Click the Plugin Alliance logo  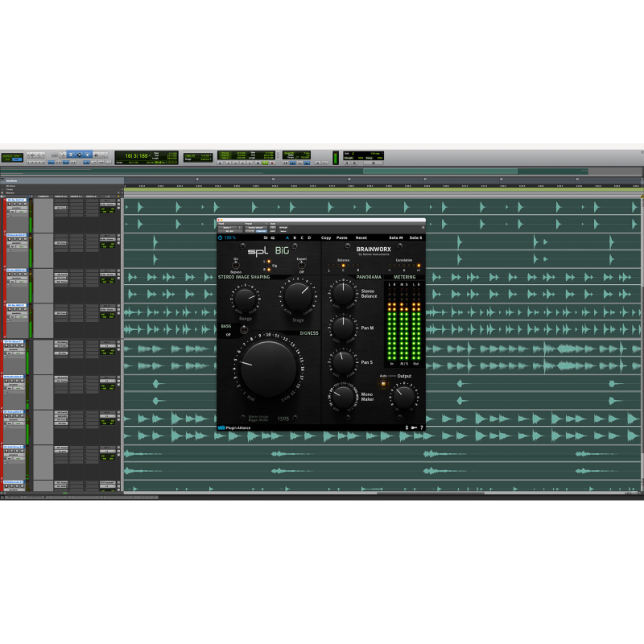234,427
